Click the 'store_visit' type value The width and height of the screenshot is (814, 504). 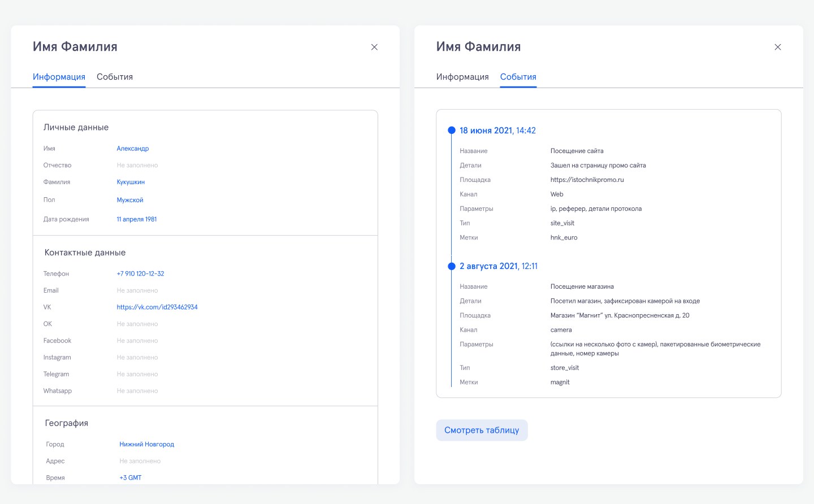pos(565,368)
